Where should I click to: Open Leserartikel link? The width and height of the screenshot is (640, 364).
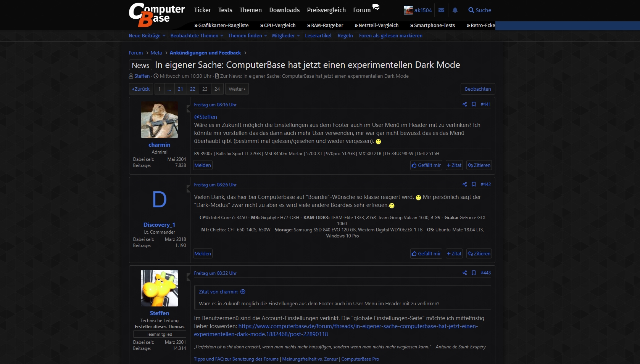[x=318, y=36]
